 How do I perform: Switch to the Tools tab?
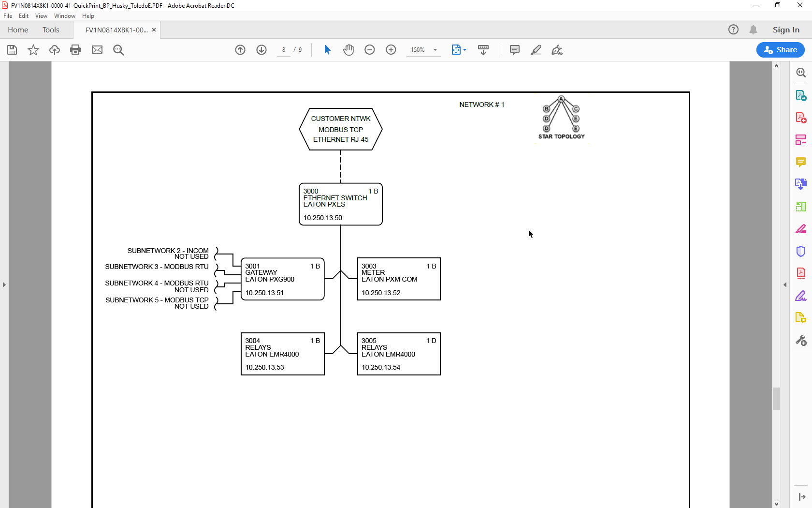pos(51,30)
